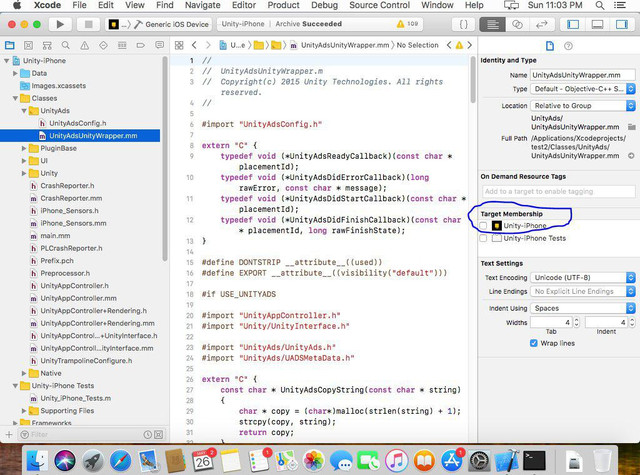Toggle the Inspector pane visibility
The image size is (640, 475).
pyautogui.click(x=622, y=24)
